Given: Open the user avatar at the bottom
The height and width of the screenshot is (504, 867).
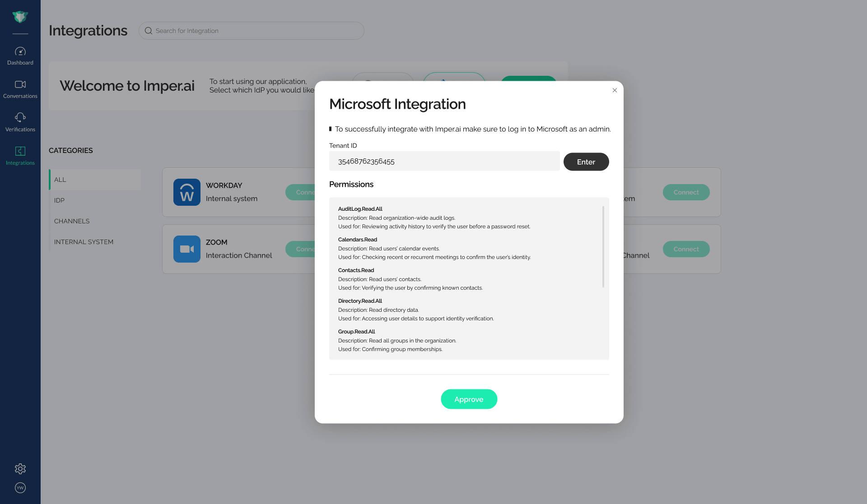Looking at the screenshot, I should [20, 488].
